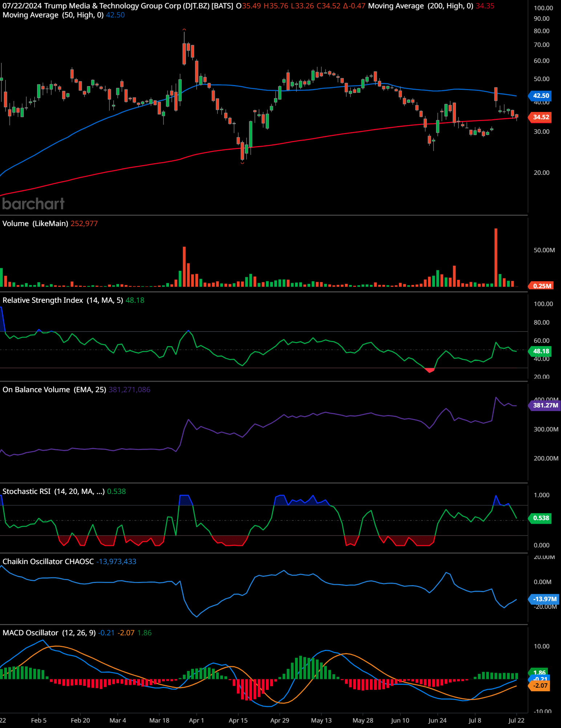Click the 80.00 price axis tick
This screenshot has height=728, width=561.
click(x=541, y=31)
